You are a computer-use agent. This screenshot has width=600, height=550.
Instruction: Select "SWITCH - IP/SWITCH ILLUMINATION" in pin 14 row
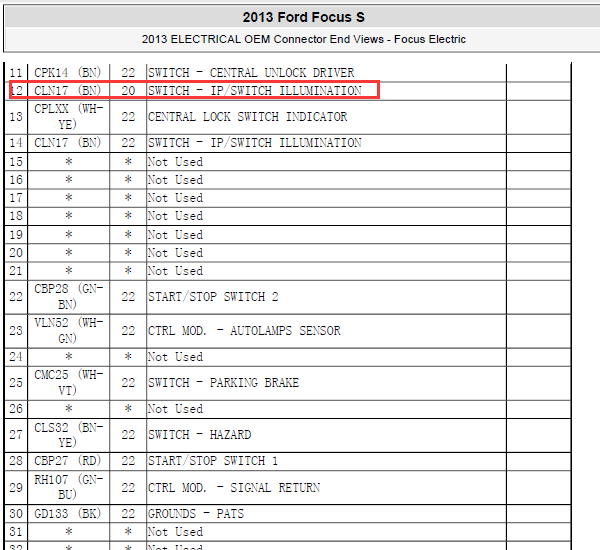click(x=254, y=143)
